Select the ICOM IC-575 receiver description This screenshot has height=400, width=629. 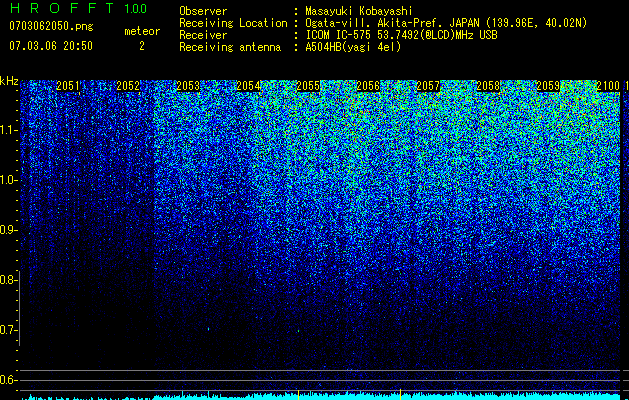click(x=401, y=35)
